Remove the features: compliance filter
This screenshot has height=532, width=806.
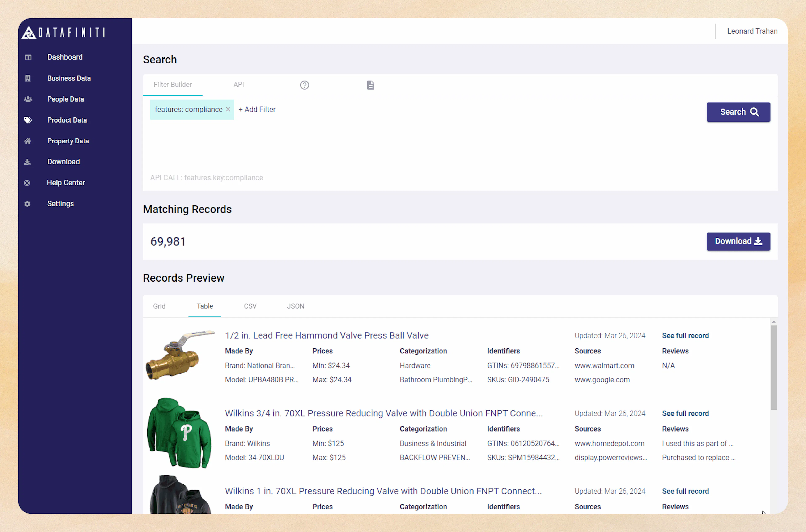tap(228, 109)
